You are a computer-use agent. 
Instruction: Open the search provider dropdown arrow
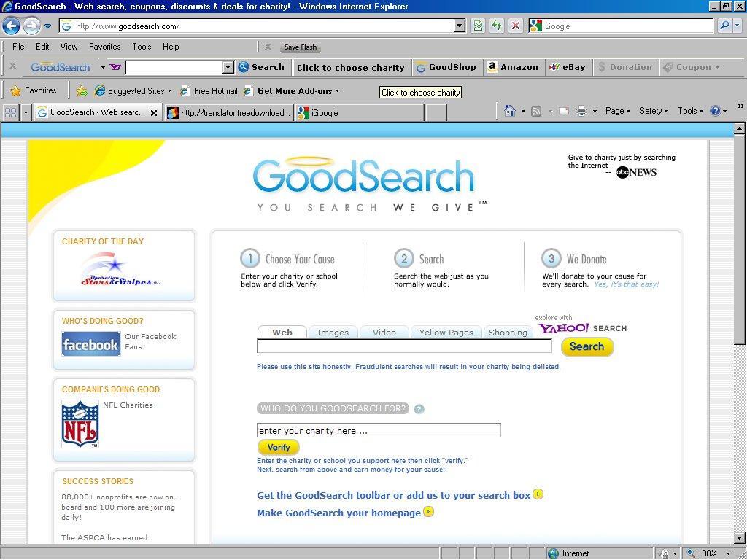coord(738,26)
